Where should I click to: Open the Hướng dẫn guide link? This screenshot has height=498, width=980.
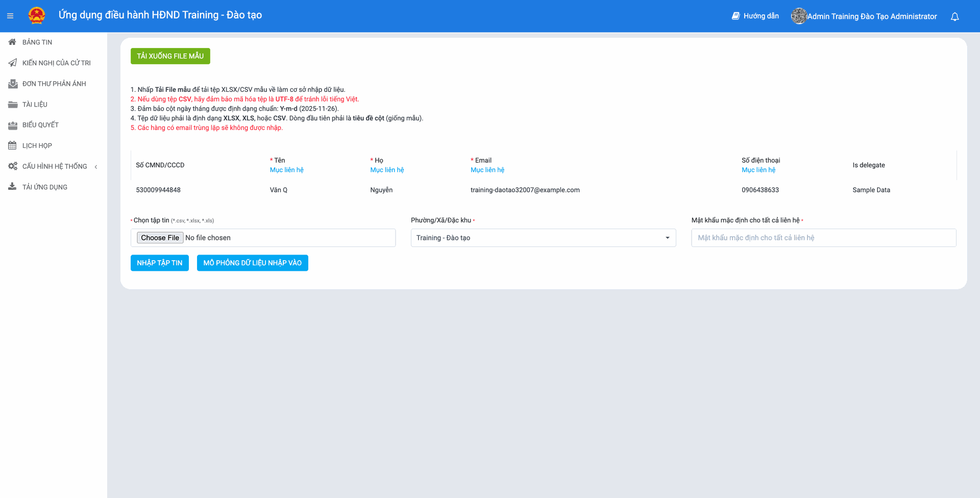coord(755,16)
